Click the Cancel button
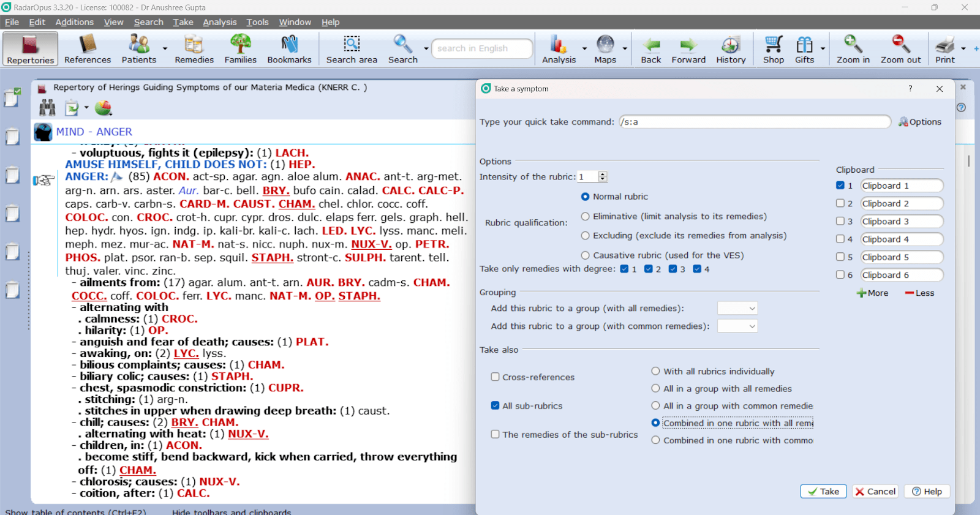 (875, 491)
